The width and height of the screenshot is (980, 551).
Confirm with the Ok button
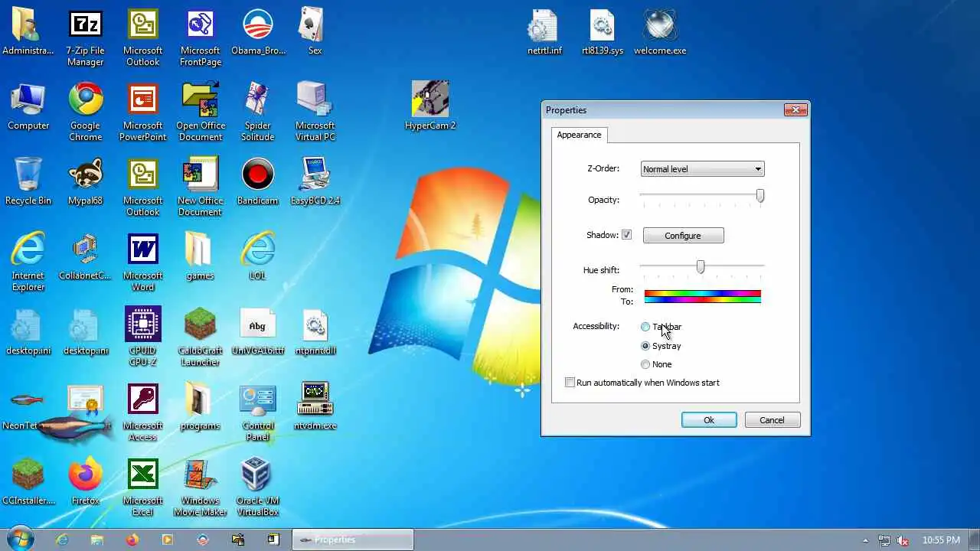coord(709,420)
